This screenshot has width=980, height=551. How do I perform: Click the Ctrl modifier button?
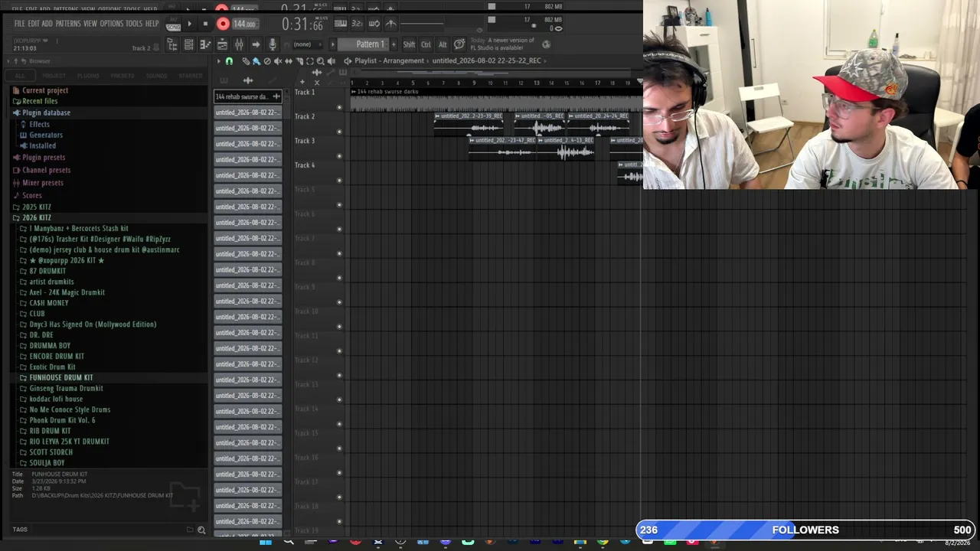(x=426, y=44)
